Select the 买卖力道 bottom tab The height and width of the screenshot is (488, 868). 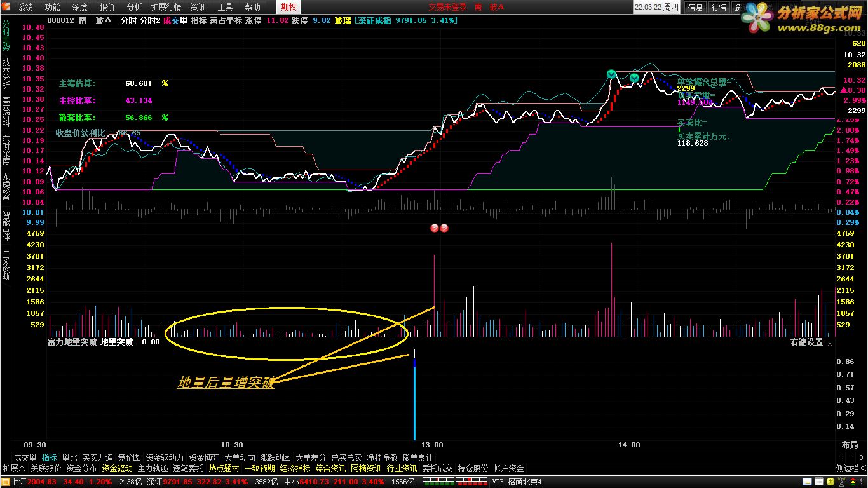(98, 457)
